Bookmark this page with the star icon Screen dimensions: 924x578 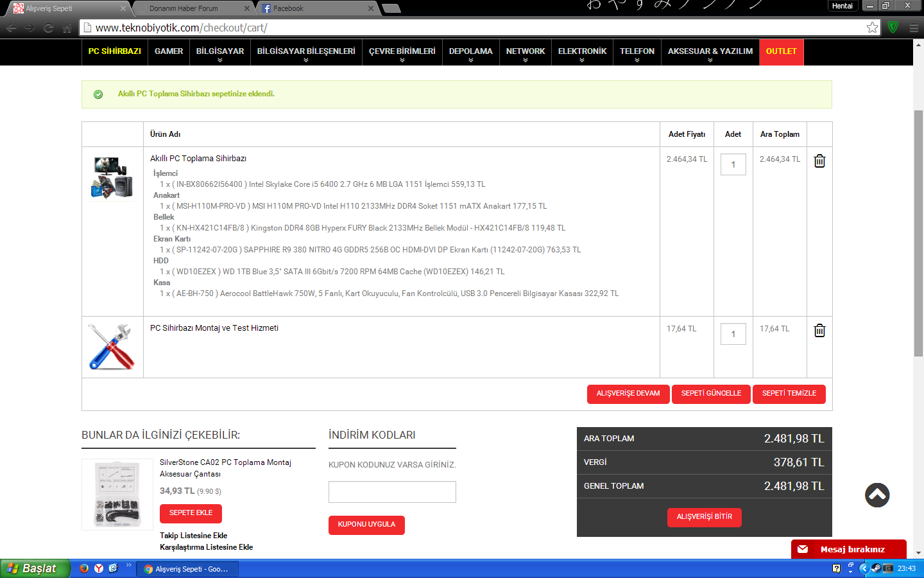click(872, 28)
